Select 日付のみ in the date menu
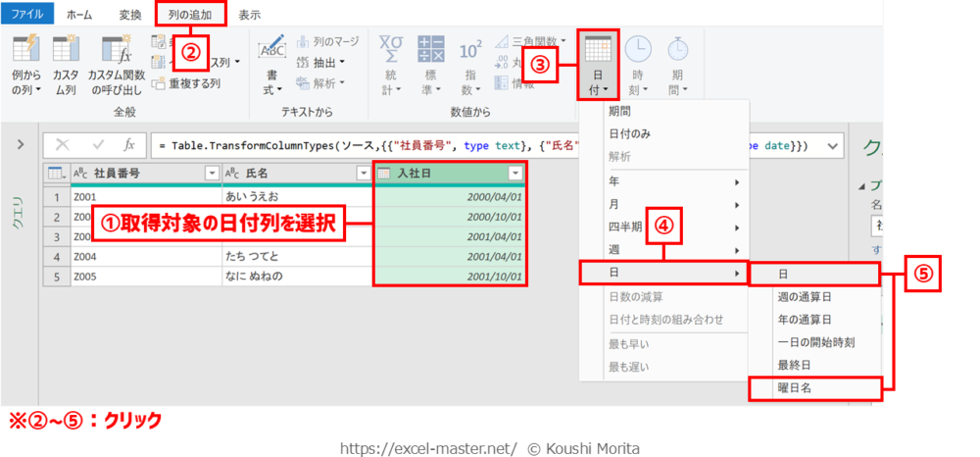The width and height of the screenshot is (980, 457). (629, 133)
